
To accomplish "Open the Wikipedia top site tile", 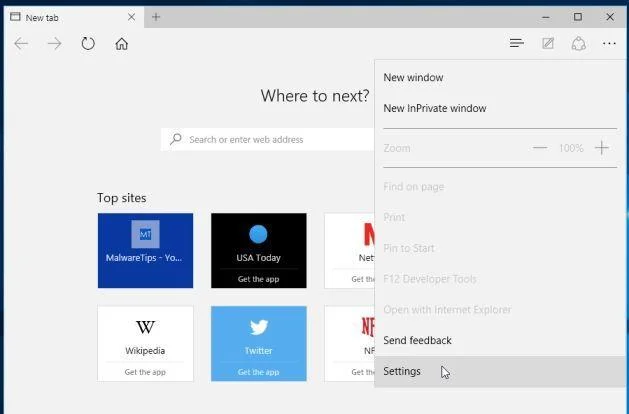I will pyautogui.click(x=145, y=344).
